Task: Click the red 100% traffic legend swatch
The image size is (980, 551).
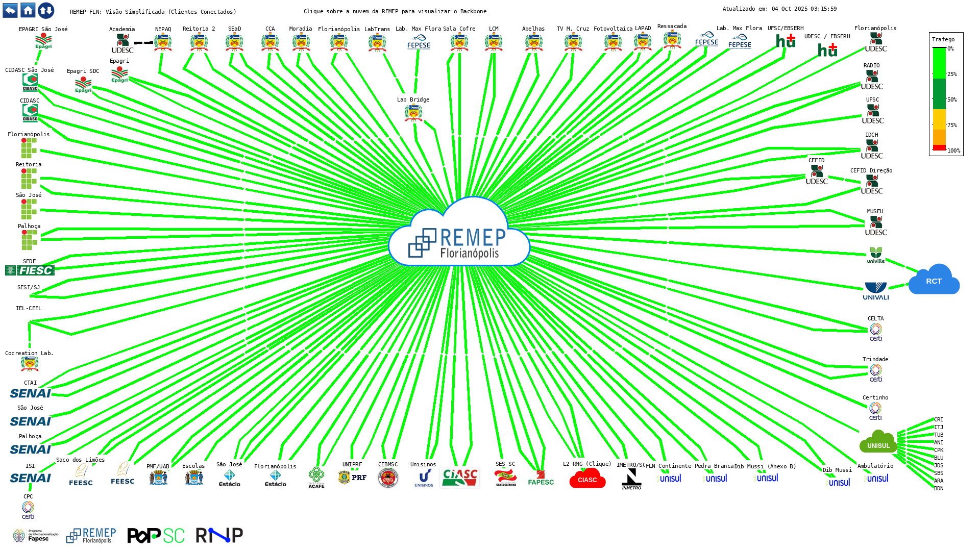Action: (x=939, y=148)
